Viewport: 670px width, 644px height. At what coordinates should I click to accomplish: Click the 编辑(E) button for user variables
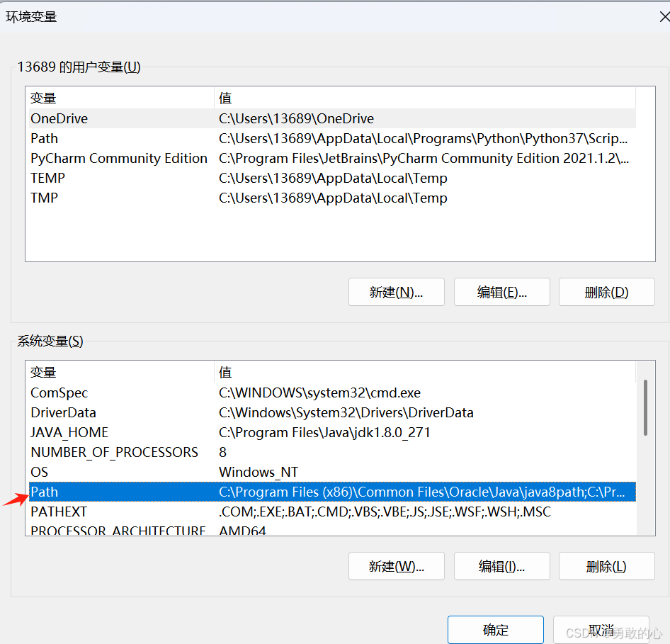pyautogui.click(x=501, y=291)
